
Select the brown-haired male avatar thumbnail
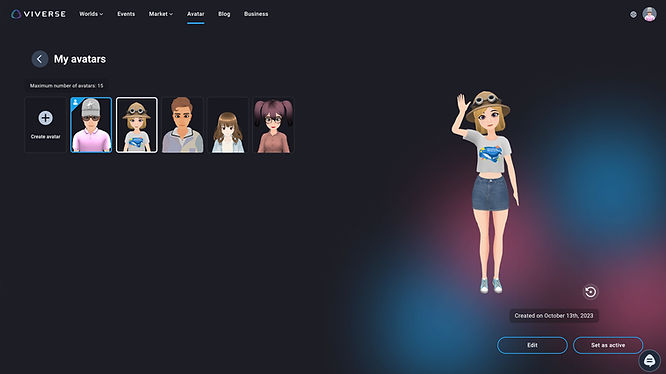(182, 125)
